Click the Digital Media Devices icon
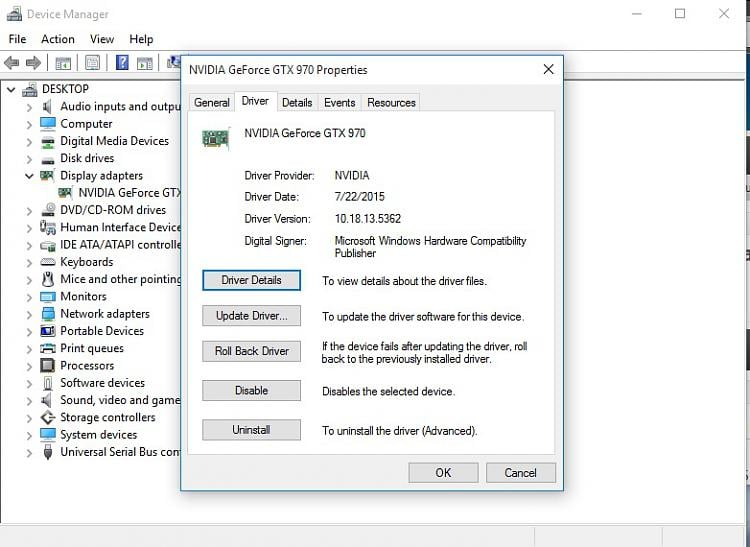The width and height of the screenshot is (750, 547). tap(48, 142)
